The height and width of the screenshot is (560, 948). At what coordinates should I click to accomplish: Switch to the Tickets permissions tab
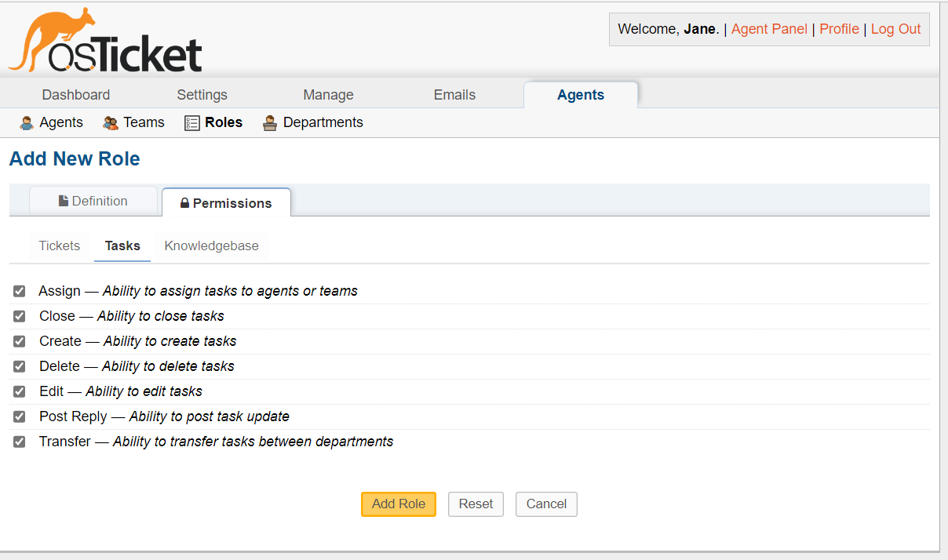59,245
